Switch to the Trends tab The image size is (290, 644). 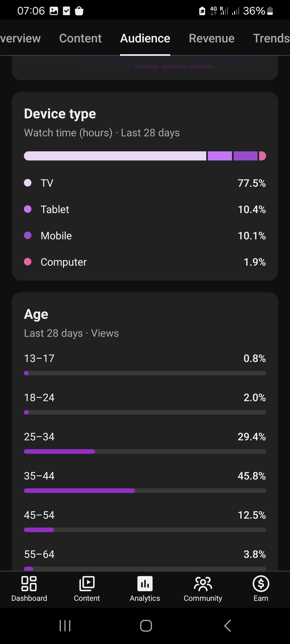click(x=271, y=38)
